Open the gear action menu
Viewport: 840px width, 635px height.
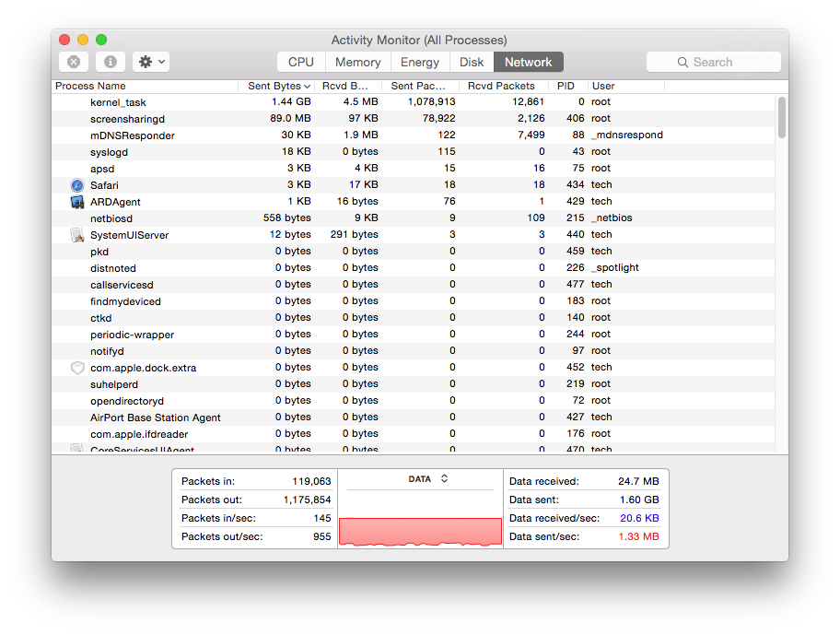point(151,62)
